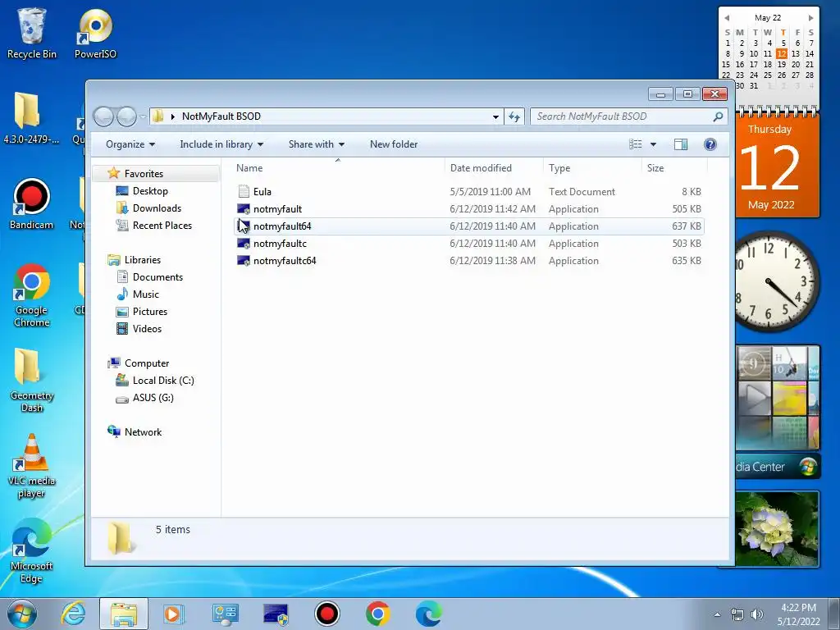Click the Explorer Back navigation button
This screenshot has height=630, width=840.
tap(104, 116)
